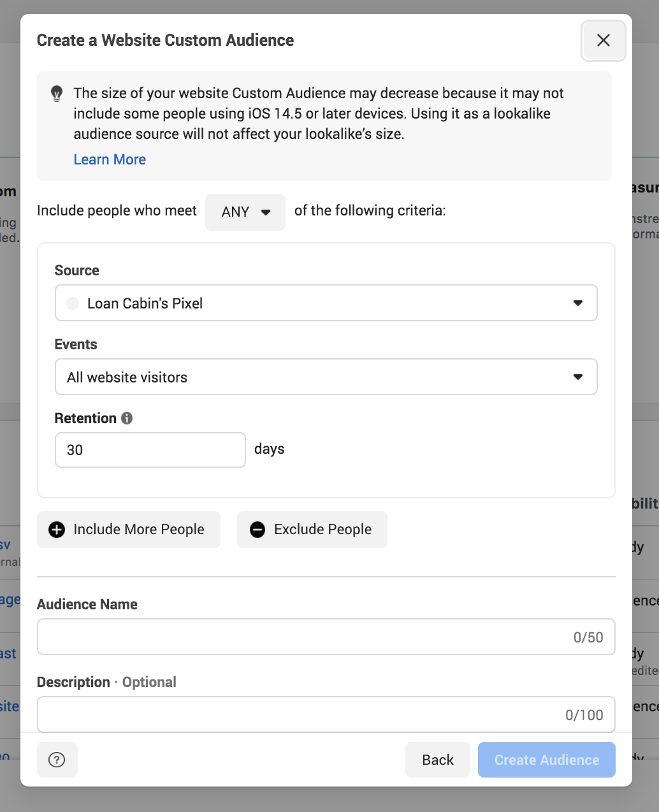Screen dimensions: 659x812
Task: Click the Audience Name label
Action: [87, 604]
